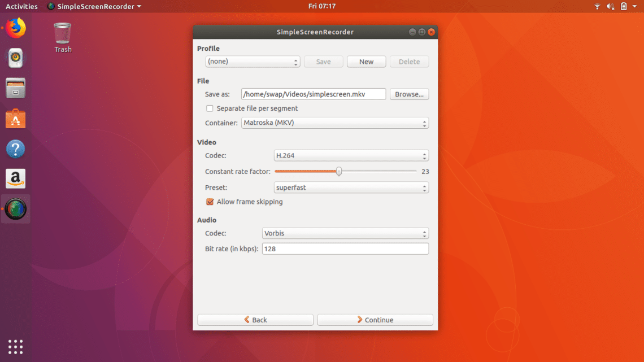Click the Trash label on the desktop
Viewport: 644px width, 362px height.
[63, 49]
